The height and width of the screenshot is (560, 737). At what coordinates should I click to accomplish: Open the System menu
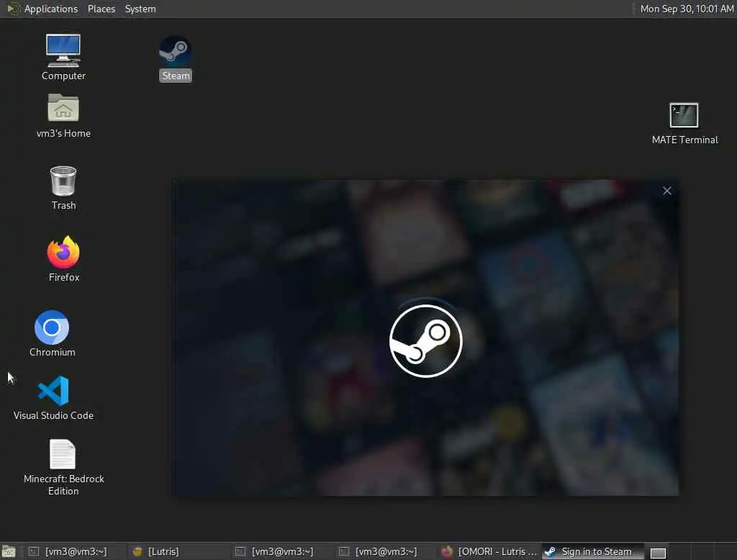click(x=140, y=9)
